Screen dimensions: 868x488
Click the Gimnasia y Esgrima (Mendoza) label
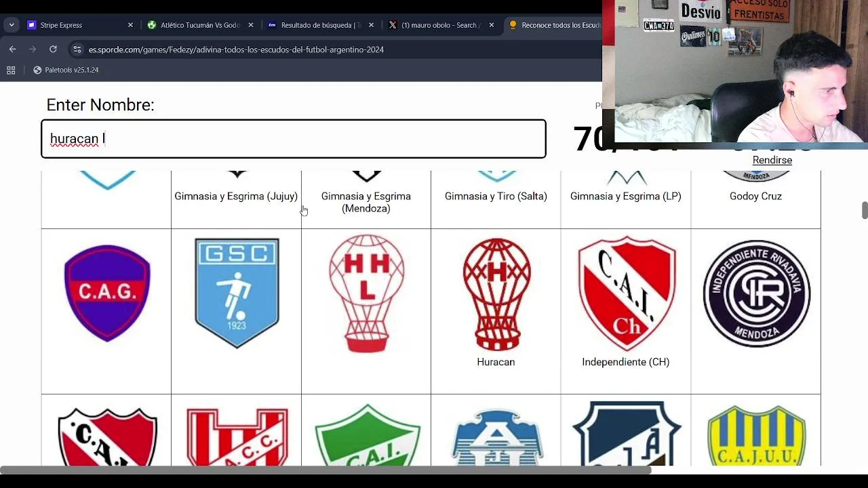366,202
